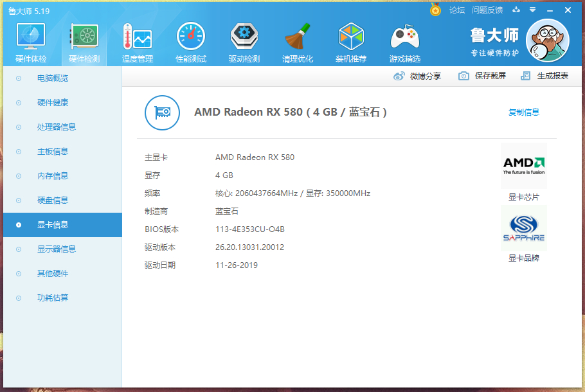Open 硬件体检 hardware checkup icon

coord(31,37)
